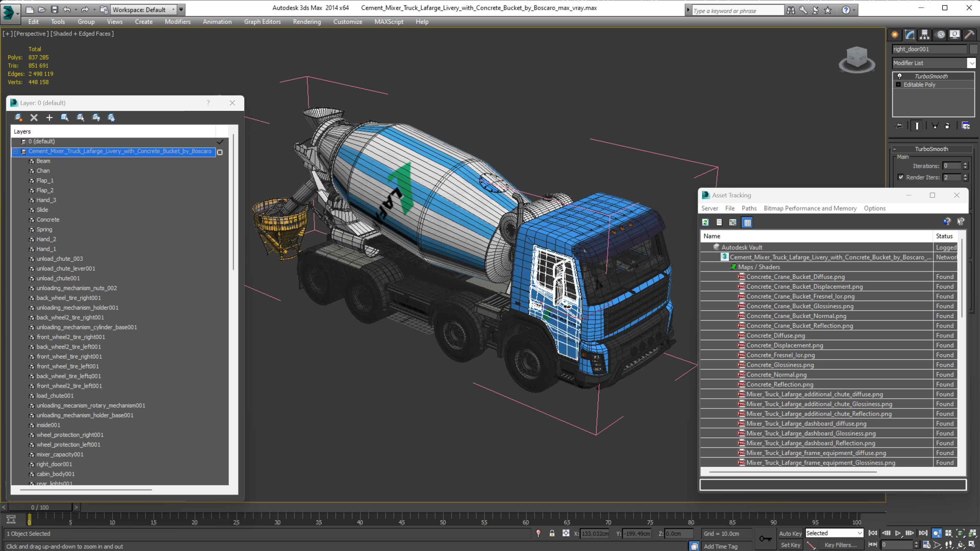980x551 pixels.
Task: Redo action arrow
Action: 85,10
